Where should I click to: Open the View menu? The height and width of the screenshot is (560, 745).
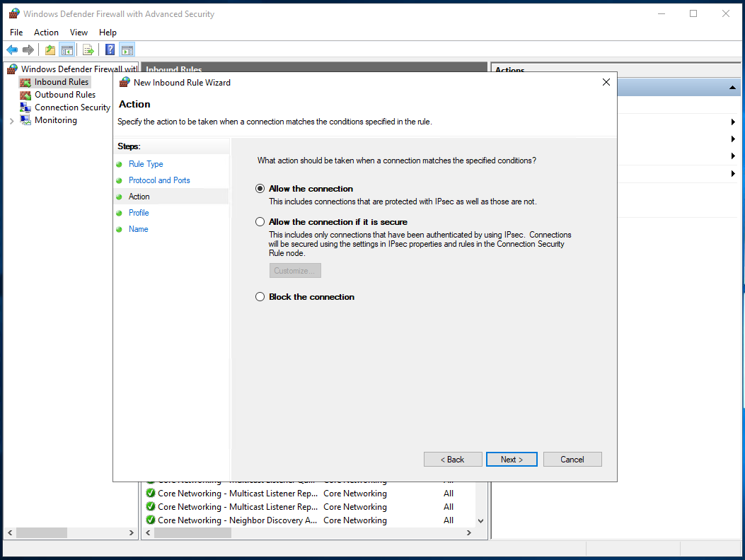coord(79,33)
